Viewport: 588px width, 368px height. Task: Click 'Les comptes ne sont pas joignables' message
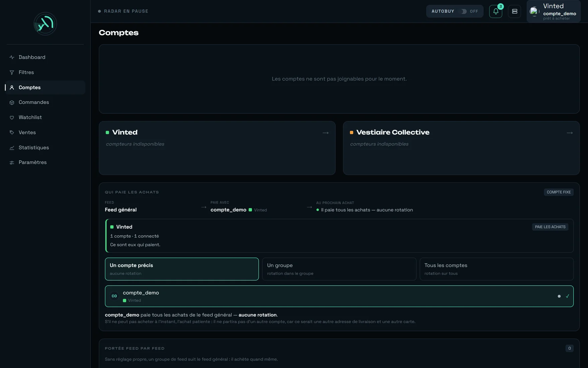click(339, 79)
